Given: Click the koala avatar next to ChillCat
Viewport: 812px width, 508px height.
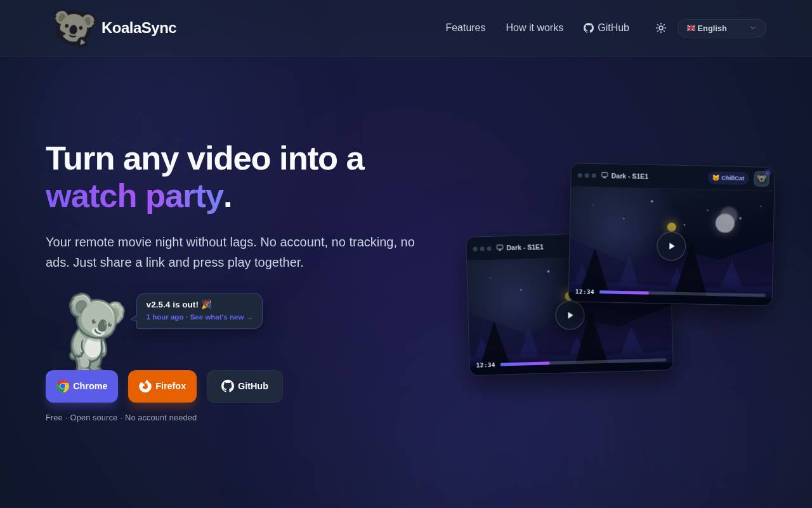Looking at the screenshot, I should [761, 179].
